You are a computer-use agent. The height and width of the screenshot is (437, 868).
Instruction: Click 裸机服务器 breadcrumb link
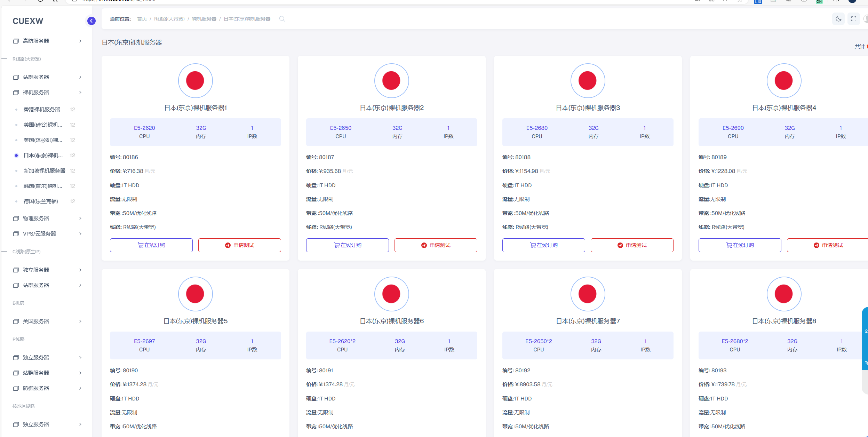(x=204, y=19)
